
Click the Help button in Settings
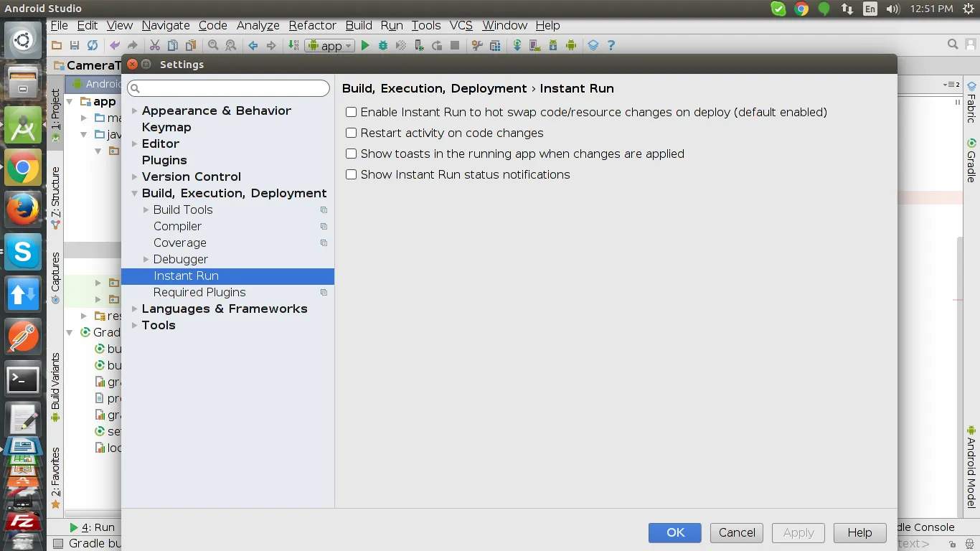[x=859, y=532]
